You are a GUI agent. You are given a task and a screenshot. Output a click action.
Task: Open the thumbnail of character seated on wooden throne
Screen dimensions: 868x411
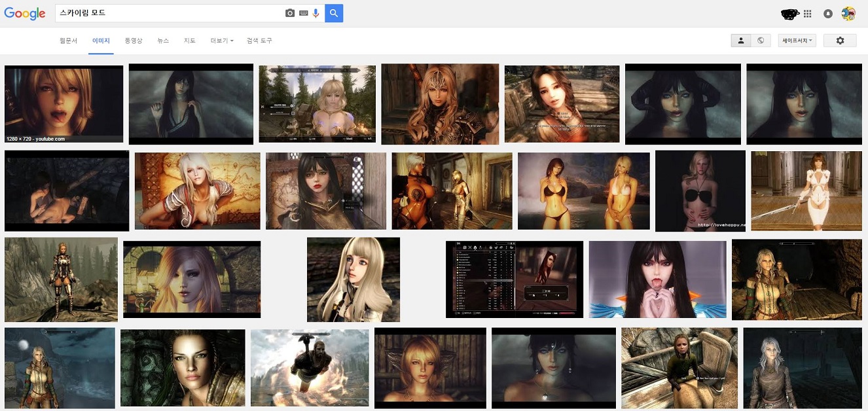(679, 368)
